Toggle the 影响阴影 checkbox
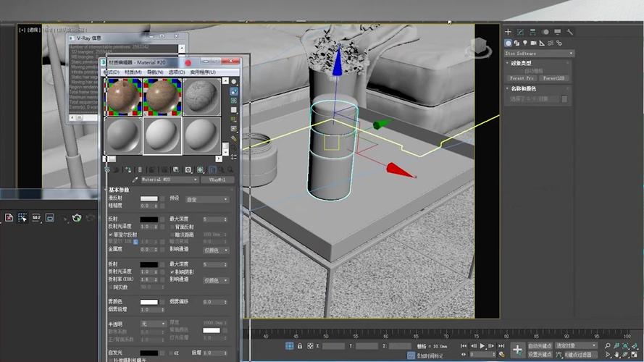 [172, 271]
